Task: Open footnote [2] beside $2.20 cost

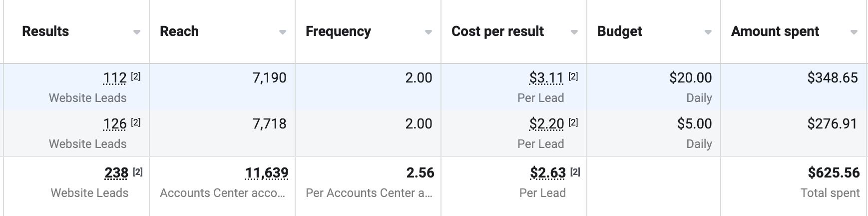Action: pos(573,122)
